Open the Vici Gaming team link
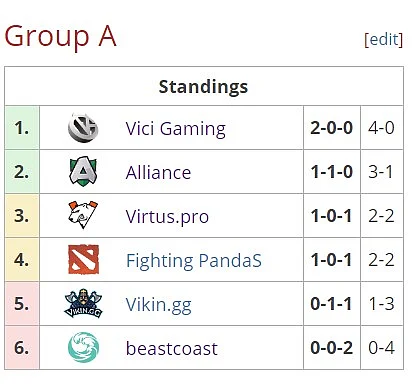Screen dimensions: 415x390 pos(176,129)
